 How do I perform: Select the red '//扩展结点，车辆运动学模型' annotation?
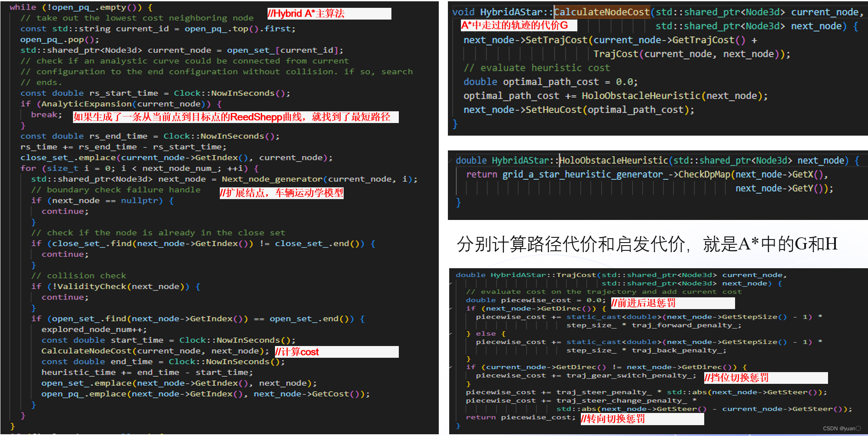point(282,193)
